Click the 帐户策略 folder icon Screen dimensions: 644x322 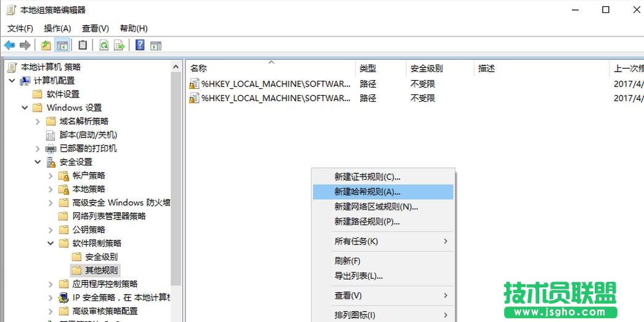(x=63, y=176)
